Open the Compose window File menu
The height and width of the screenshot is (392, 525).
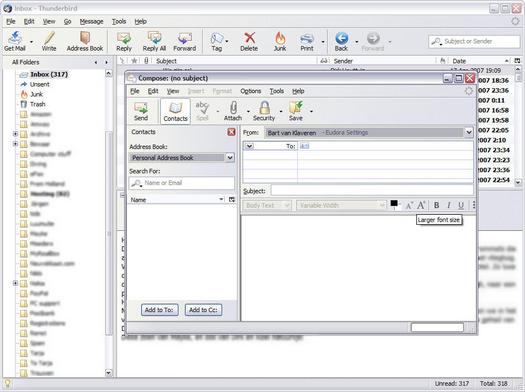tap(135, 91)
